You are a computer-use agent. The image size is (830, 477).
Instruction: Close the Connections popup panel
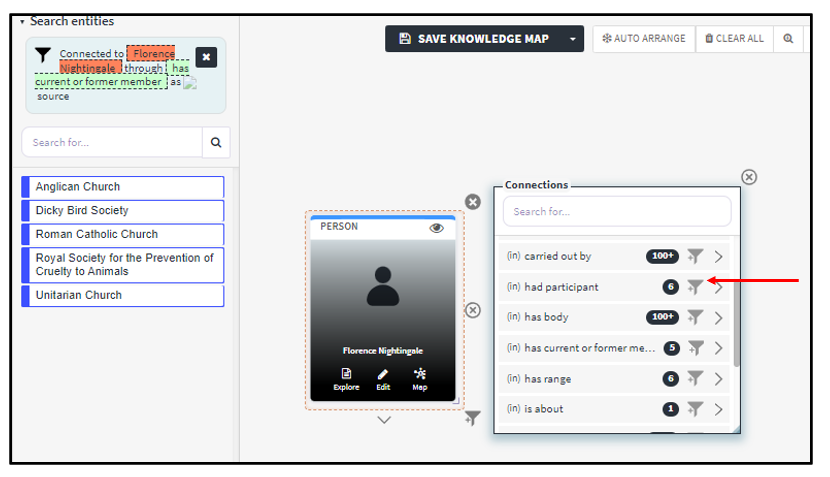(x=748, y=177)
